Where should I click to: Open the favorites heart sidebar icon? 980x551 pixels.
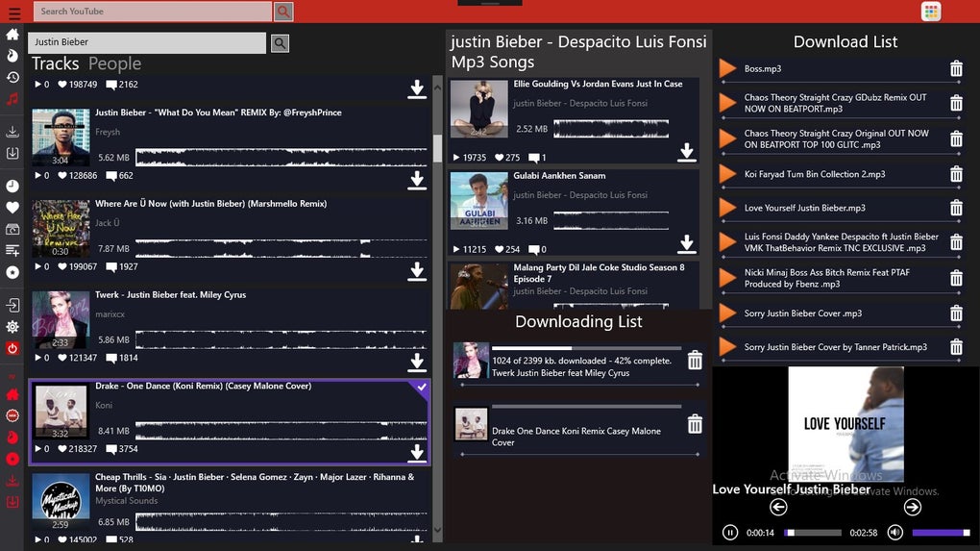click(x=12, y=208)
